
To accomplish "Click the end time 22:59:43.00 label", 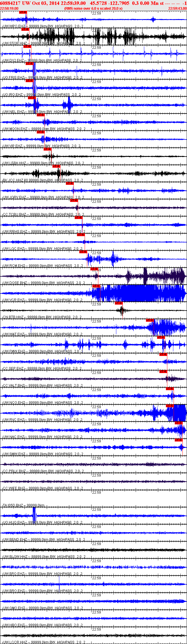I will 177,9.
